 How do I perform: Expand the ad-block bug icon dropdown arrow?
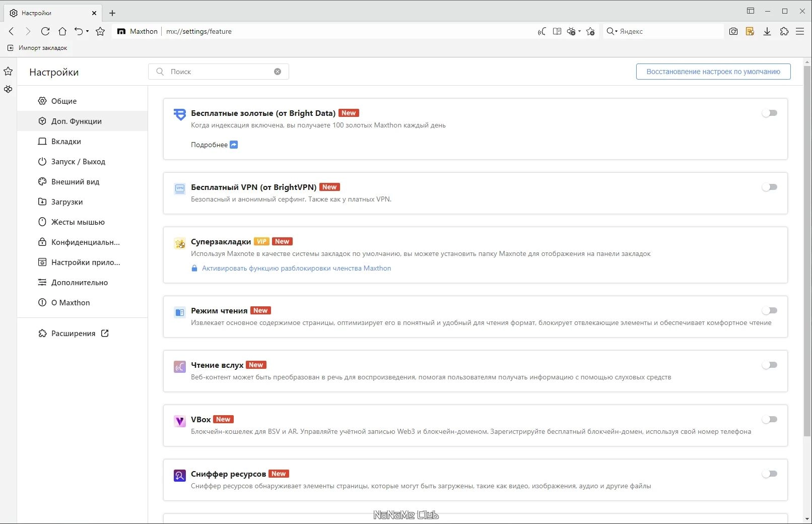580,31
